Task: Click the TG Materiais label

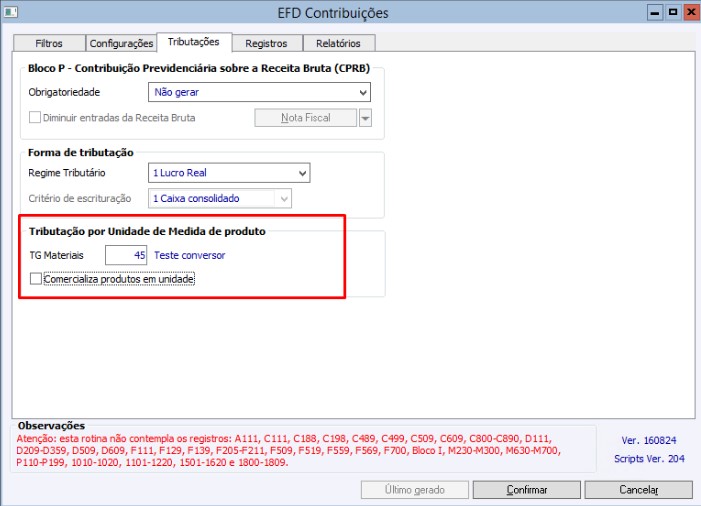Action: 56,255
